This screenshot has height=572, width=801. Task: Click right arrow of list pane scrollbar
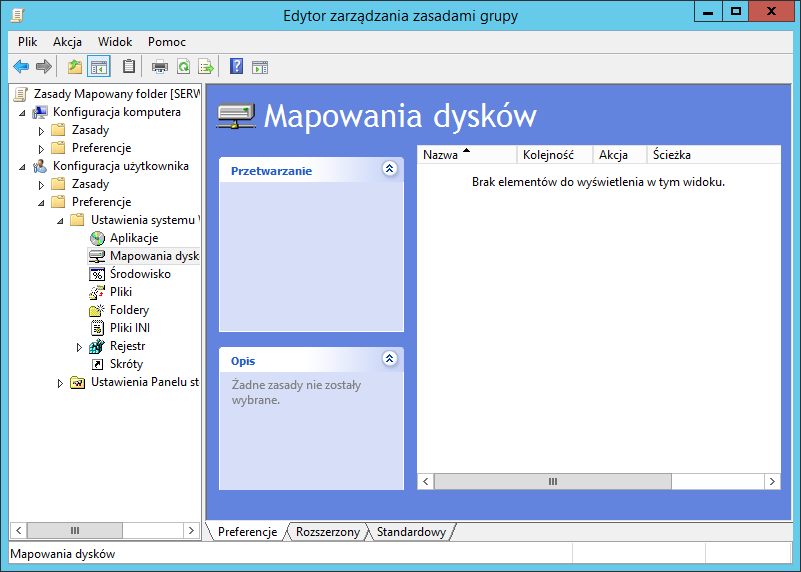(772, 482)
